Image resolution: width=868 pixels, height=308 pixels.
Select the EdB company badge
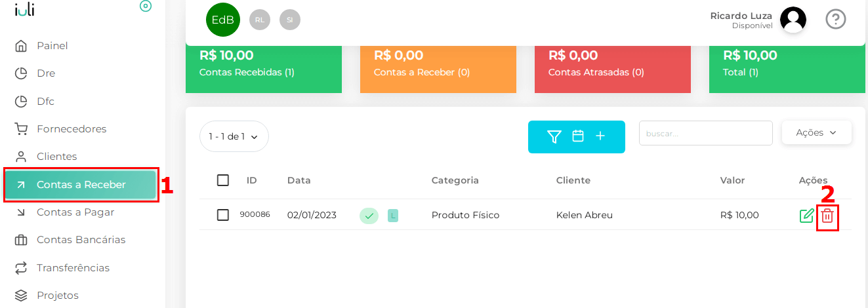click(223, 20)
